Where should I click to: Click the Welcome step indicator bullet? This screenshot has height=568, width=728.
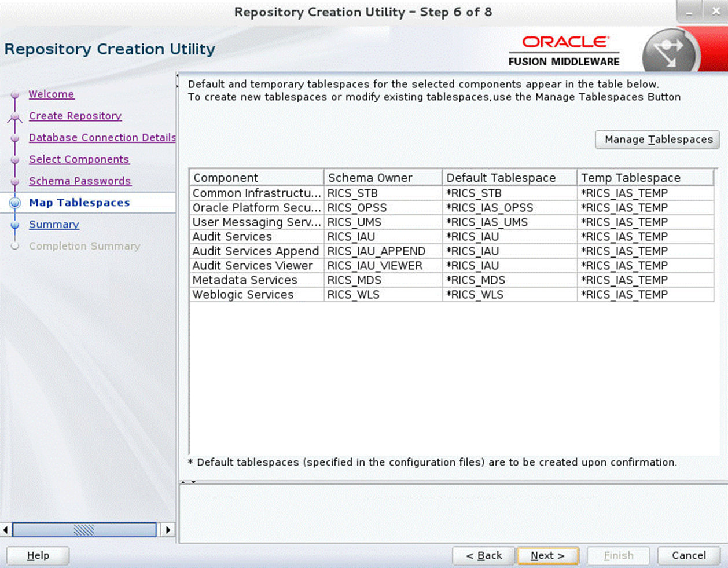(x=16, y=94)
